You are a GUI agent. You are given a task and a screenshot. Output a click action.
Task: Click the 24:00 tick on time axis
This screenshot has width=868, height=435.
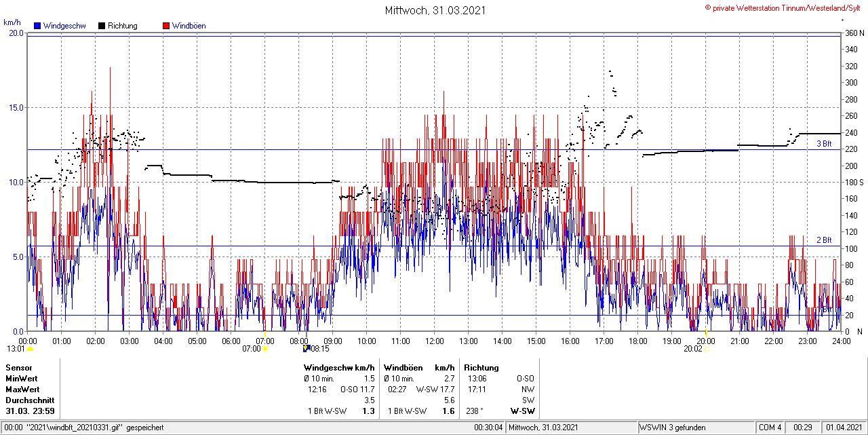coord(842,341)
